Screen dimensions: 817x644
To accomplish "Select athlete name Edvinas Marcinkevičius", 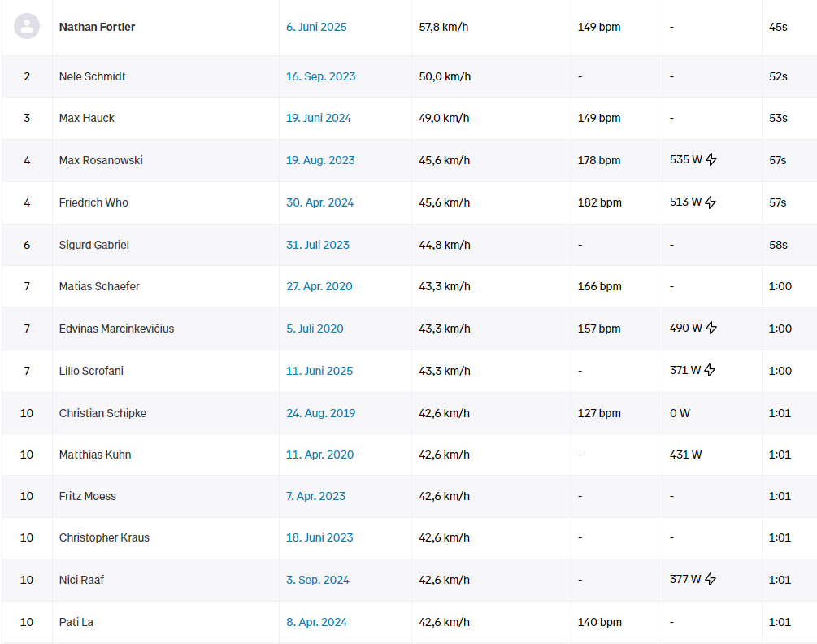I will 116,329.
